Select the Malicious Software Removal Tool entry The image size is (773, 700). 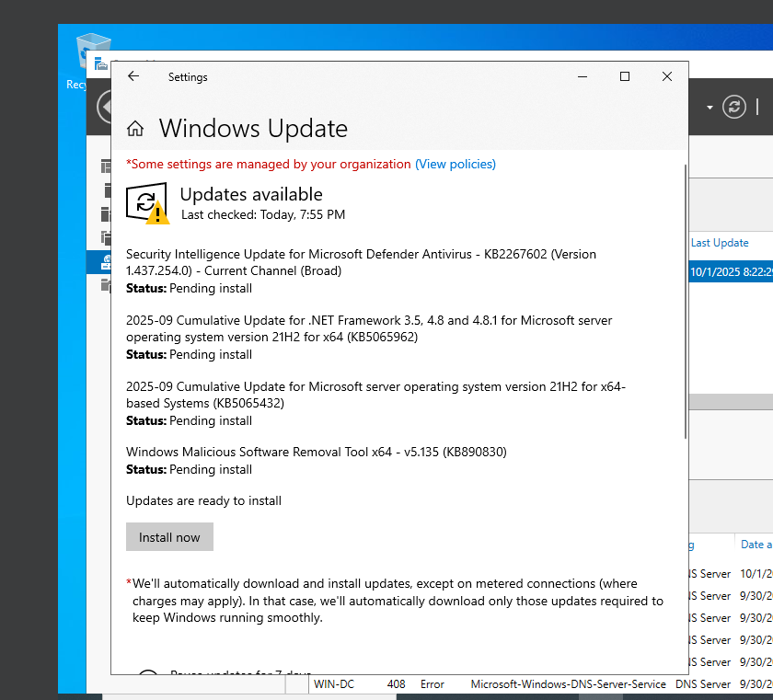[317, 452]
